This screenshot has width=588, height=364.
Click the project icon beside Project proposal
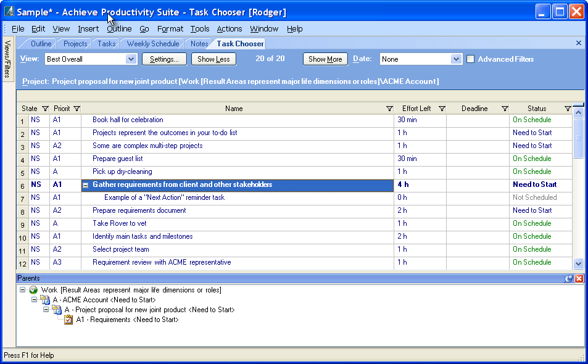pyautogui.click(x=57, y=310)
